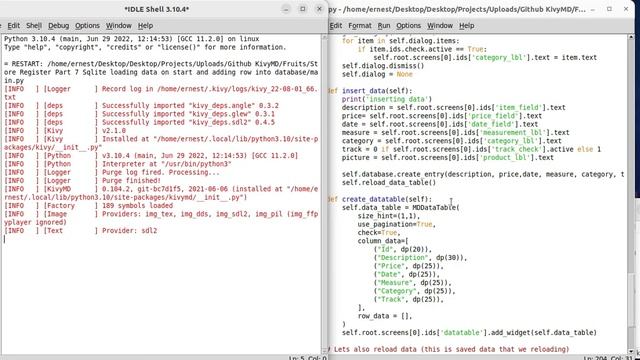This screenshot has height=360, width=640.
Task: Click '"Track", dp(25)' column line
Action: coord(408,299)
